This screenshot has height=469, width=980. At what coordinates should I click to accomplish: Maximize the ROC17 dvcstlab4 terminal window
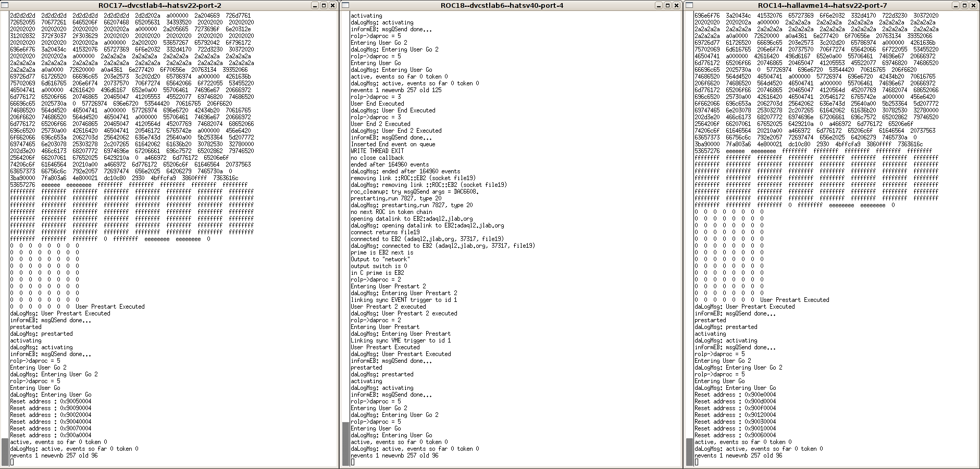click(x=324, y=5)
